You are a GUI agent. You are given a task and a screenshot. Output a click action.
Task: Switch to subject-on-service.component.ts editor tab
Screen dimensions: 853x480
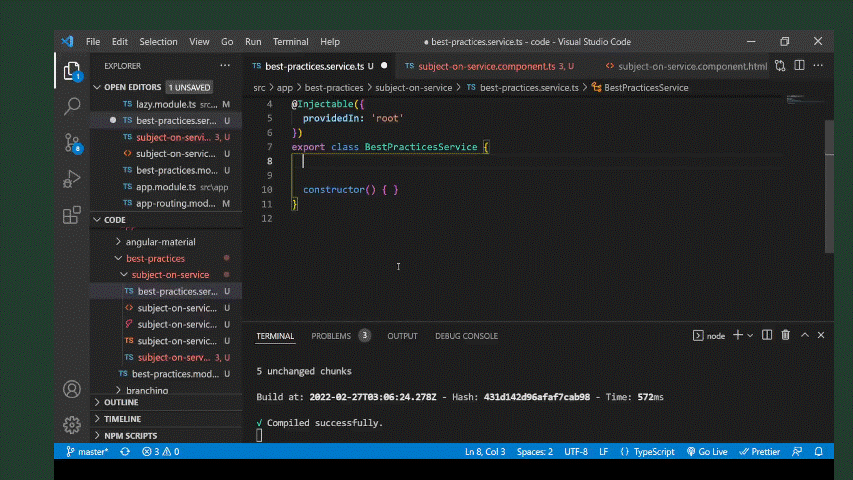pyautogui.click(x=495, y=66)
